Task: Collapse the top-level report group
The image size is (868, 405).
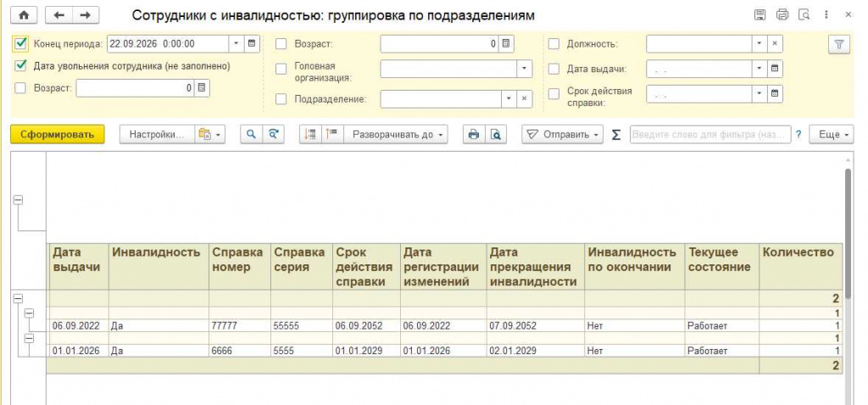Action: coord(18,200)
